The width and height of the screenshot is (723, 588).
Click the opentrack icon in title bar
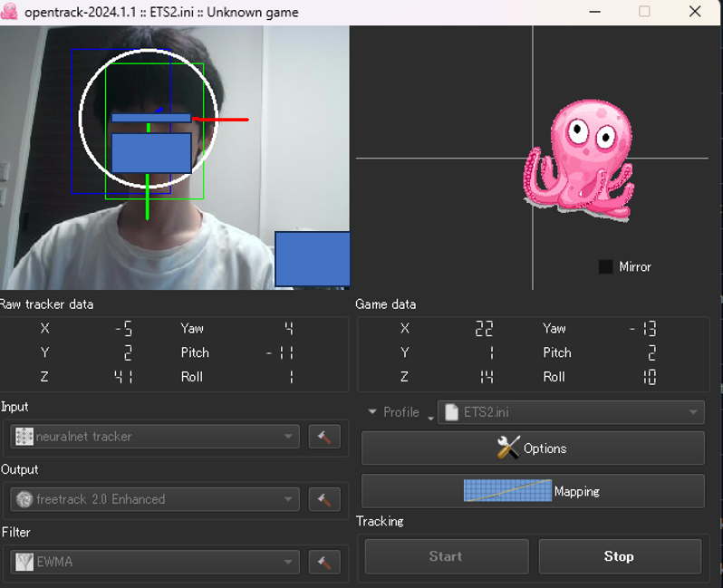click(9, 12)
